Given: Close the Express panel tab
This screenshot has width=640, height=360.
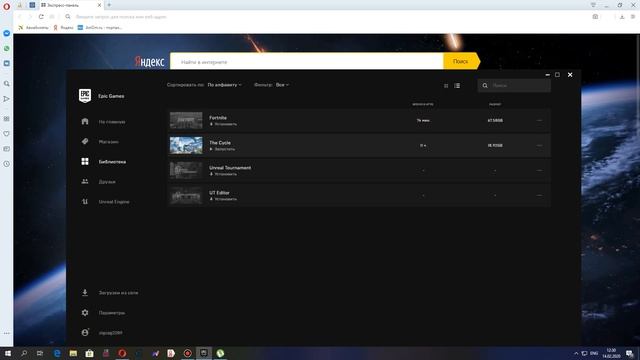Looking at the screenshot, I should [99, 5].
